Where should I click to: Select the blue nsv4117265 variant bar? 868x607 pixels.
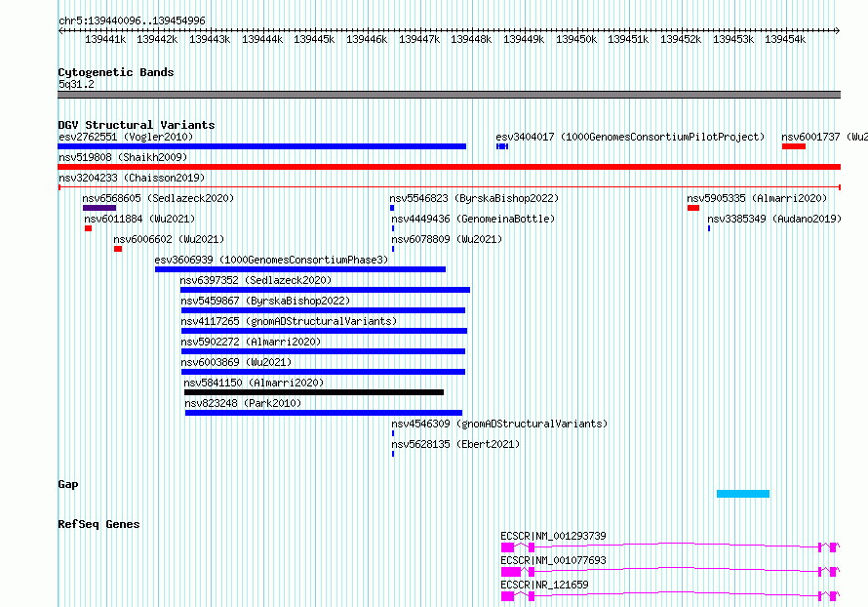(325, 331)
